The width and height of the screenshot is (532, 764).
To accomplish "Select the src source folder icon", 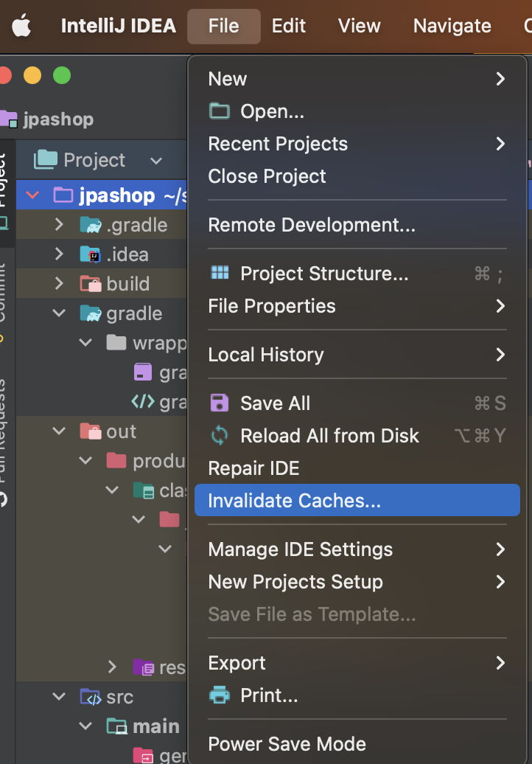I will tap(91, 697).
